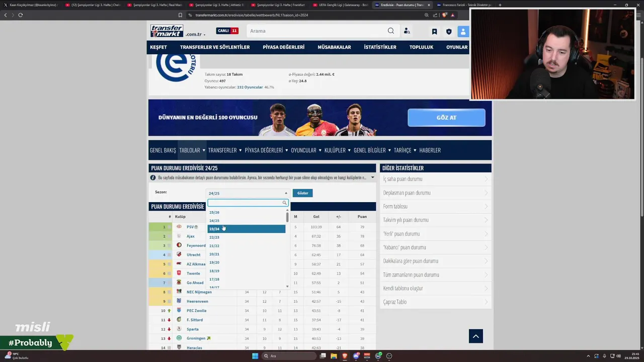
Task: Click the Transfermarkt logo
Action: click(x=167, y=31)
